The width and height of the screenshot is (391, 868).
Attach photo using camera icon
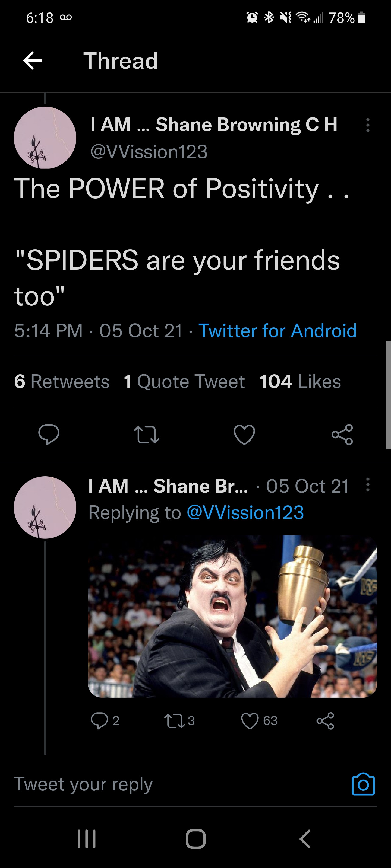[363, 784]
